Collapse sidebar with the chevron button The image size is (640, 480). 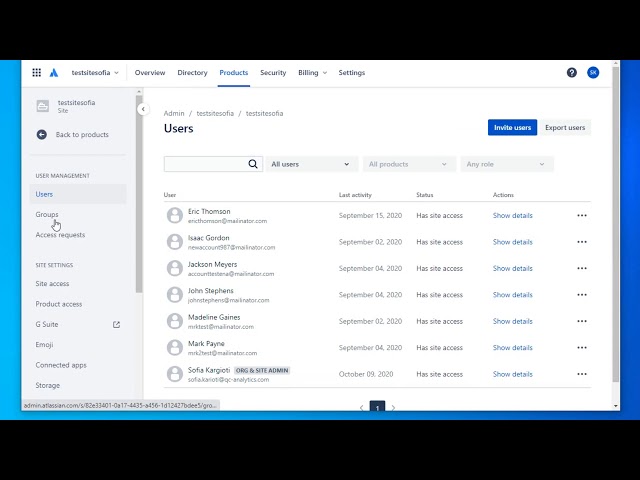click(143, 109)
